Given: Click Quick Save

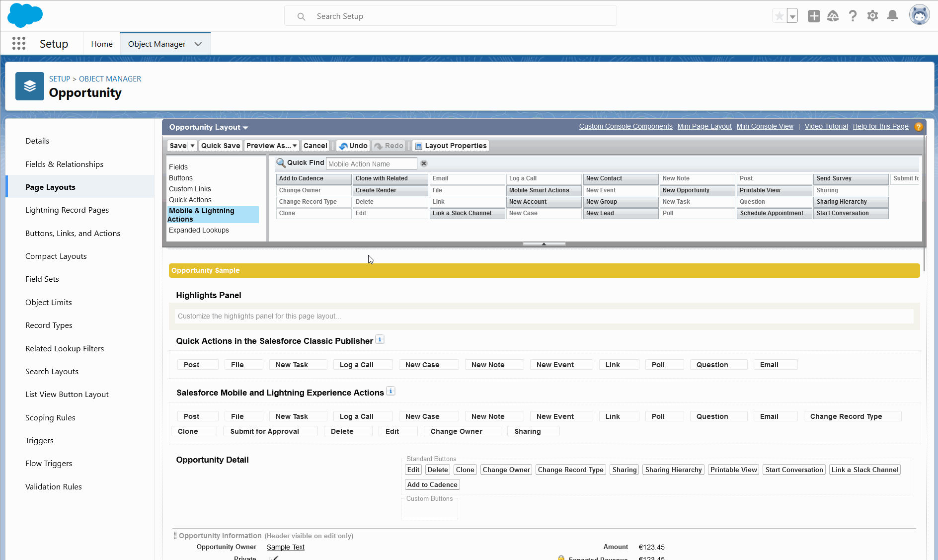Looking at the screenshot, I should click(x=221, y=146).
